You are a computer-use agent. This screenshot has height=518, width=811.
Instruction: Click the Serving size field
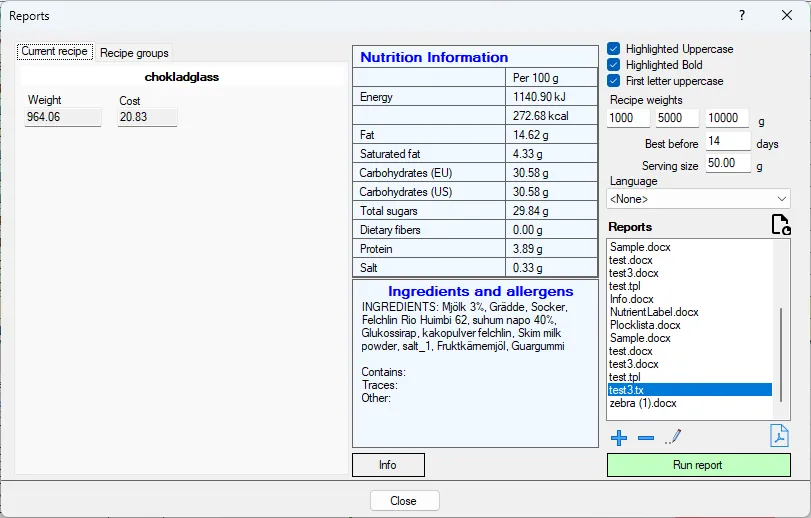tap(728, 163)
